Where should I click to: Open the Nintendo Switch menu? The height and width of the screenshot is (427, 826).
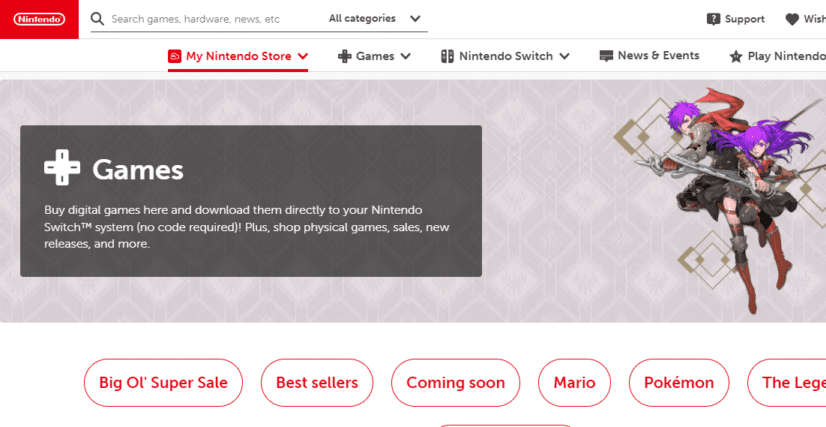click(505, 56)
